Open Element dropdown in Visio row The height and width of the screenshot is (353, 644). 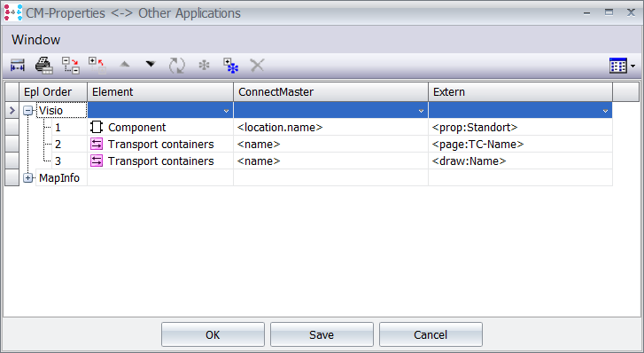point(226,111)
